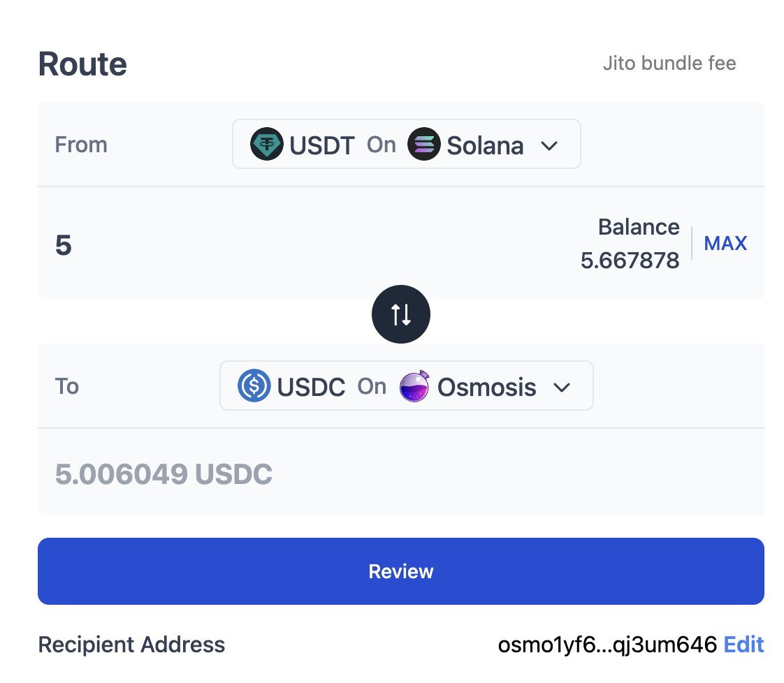Click the USDT token name
Screen dimensions: 784x683
(322, 145)
